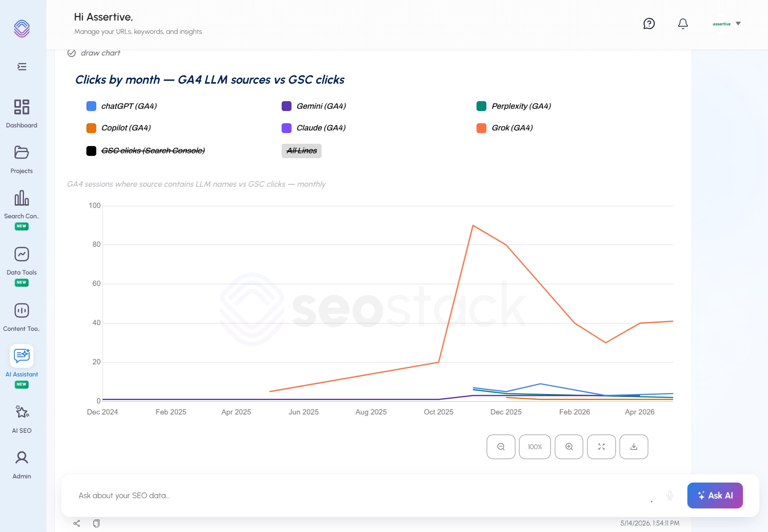Screen dimensions: 768x532
Task: Open AI SEO stars icon
Action: coord(22,412)
